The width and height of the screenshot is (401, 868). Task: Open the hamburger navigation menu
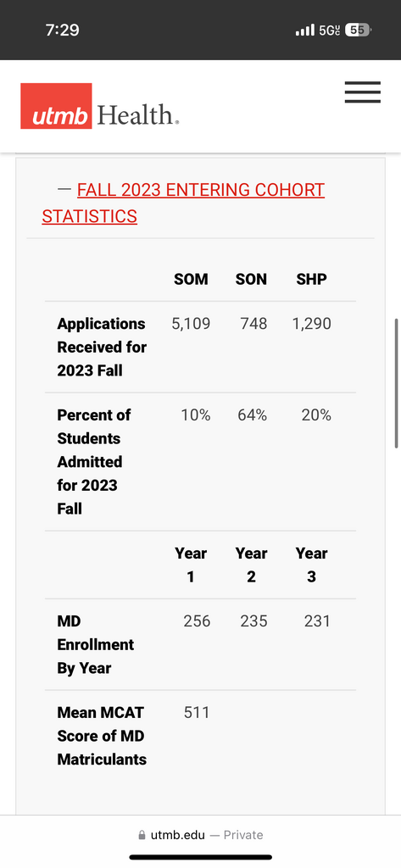(362, 92)
